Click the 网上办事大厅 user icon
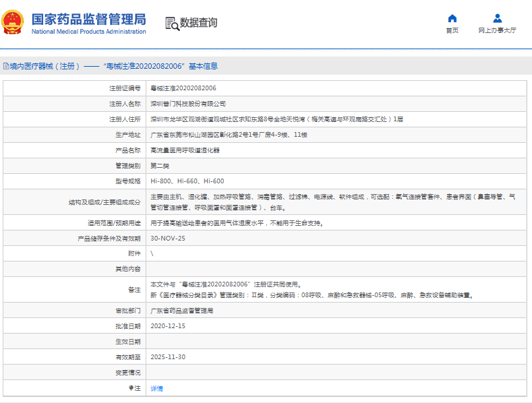 pyautogui.click(x=497, y=18)
